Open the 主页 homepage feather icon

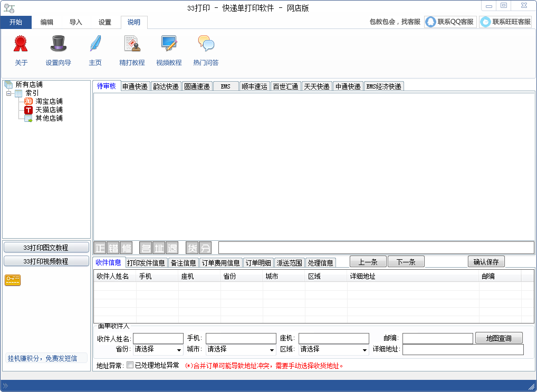pyautogui.click(x=95, y=50)
